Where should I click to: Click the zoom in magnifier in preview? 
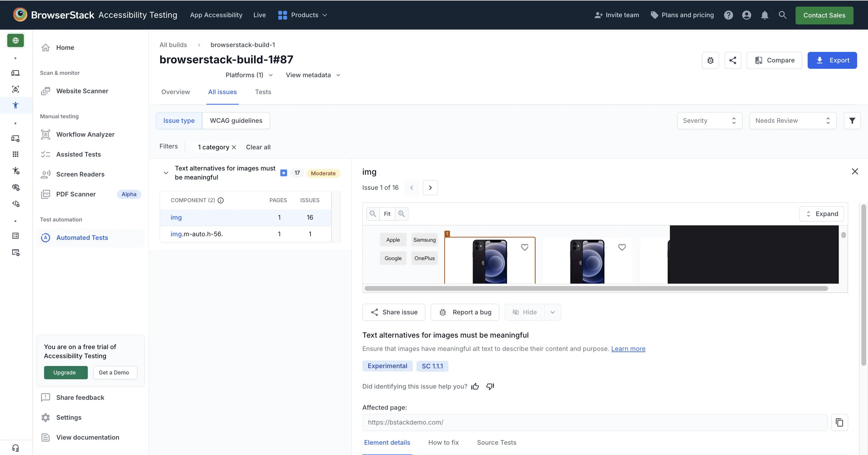pyautogui.click(x=401, y=214)
